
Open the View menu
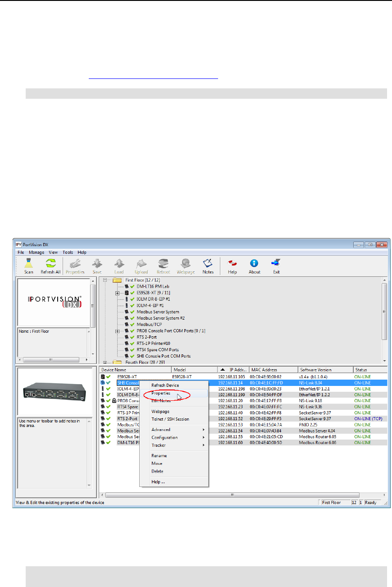click(x=53, y=252)
